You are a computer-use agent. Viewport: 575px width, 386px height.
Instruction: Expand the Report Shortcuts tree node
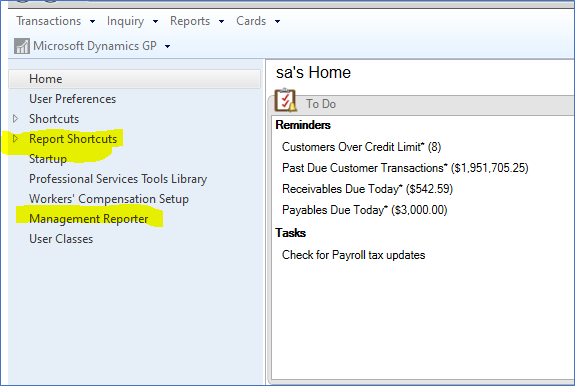point(15,139)
